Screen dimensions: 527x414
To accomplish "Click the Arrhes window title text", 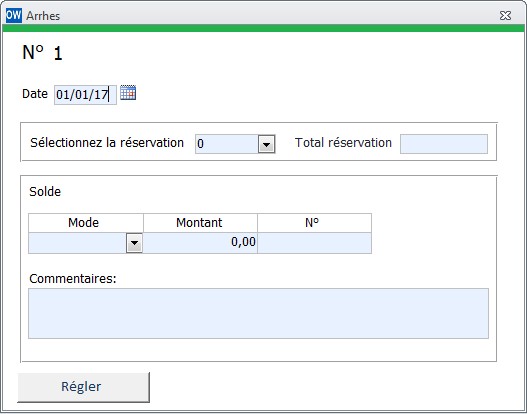I will pos(43,16).
